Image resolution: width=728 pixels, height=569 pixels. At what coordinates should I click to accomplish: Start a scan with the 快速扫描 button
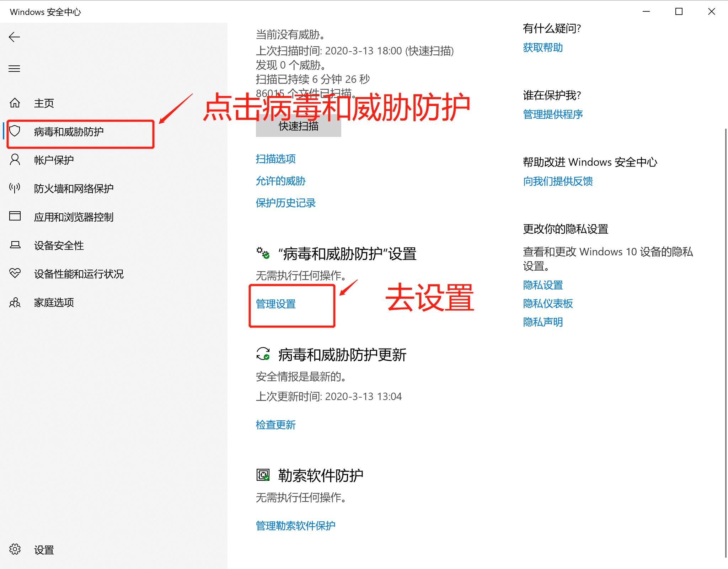(x=298, y=126)
